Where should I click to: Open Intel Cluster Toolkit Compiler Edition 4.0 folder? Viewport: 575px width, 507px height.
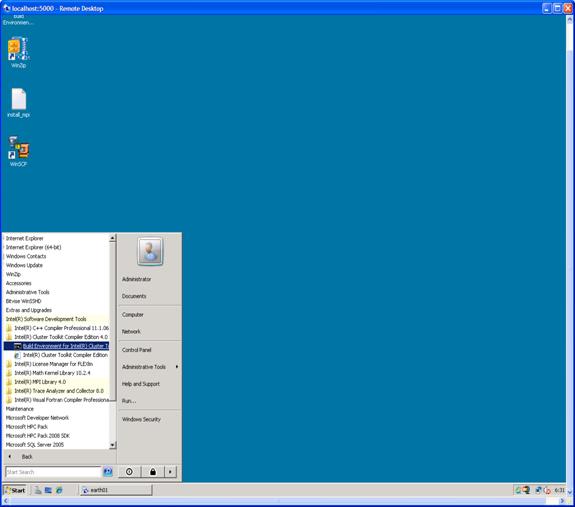tap(57, 337)
